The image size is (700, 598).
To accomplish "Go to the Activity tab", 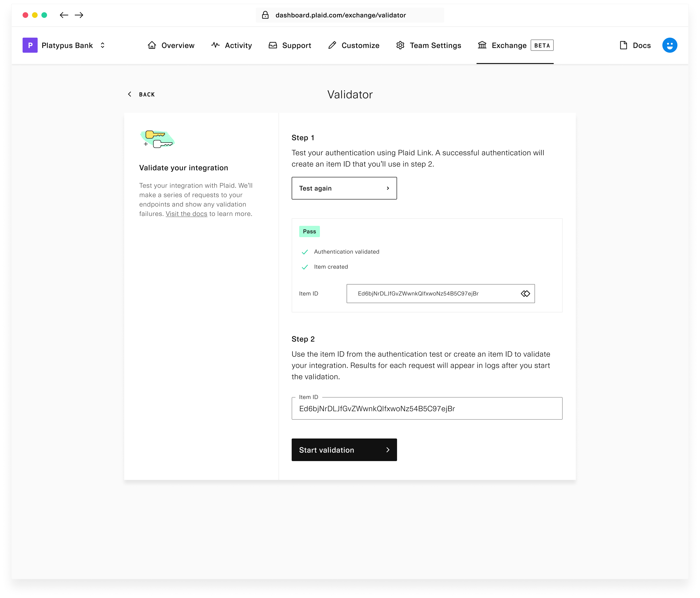I will (x=232, y=45).
